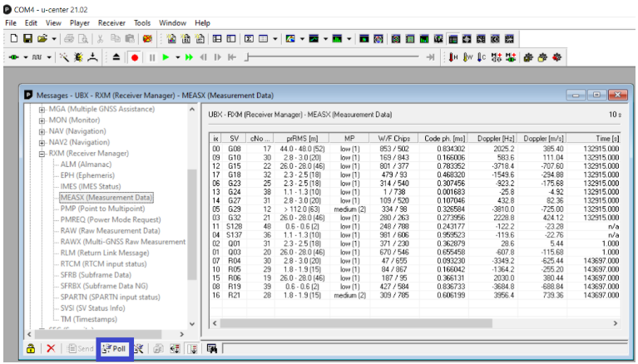
Task: Click the Hotstart thermometer H icon
Action: (453, 57)
